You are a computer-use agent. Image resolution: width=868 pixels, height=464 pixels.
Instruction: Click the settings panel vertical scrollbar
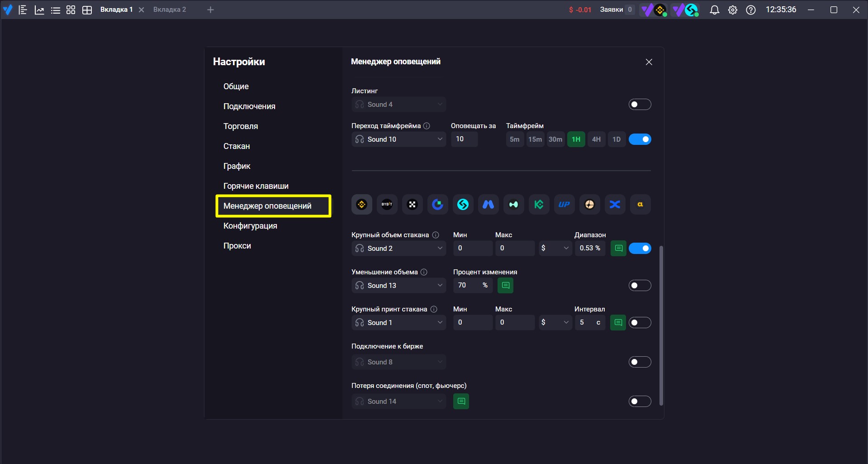click(661, 325)
